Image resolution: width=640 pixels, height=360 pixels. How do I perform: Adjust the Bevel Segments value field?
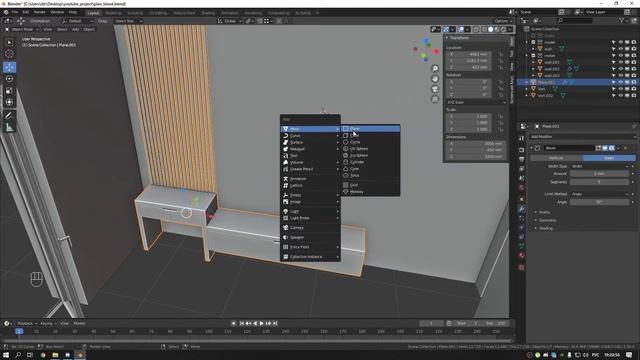599,182
